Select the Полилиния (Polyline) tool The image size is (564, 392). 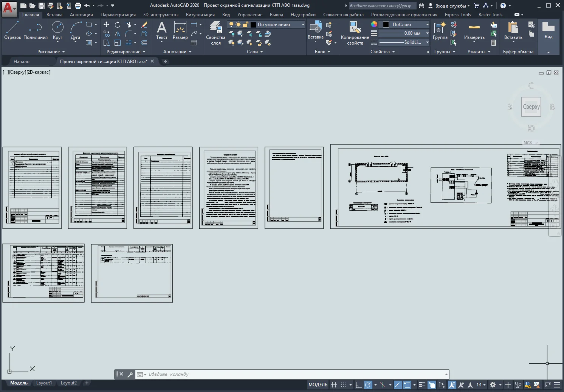[x=36, y=30]
